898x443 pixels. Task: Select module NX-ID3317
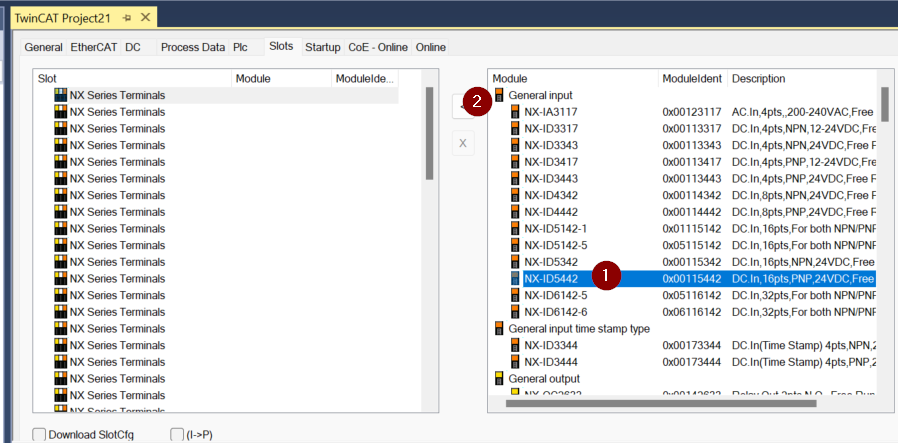[x=551, y=128]
